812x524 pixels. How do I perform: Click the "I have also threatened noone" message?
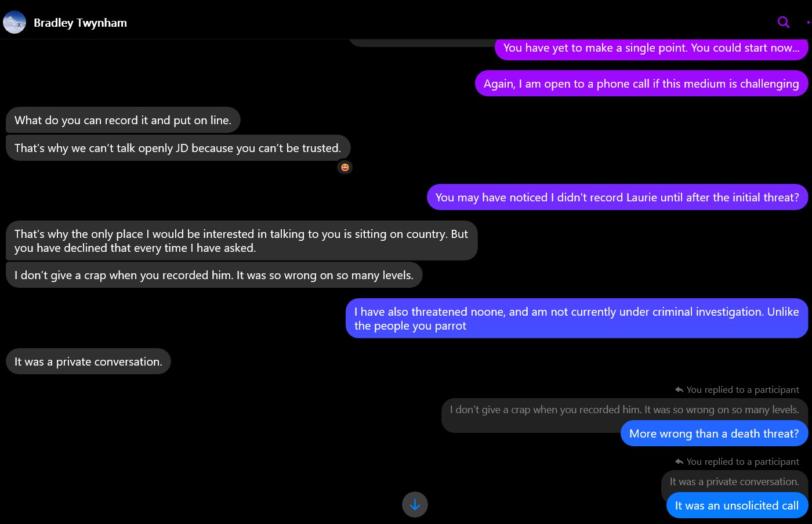(577, 319)
